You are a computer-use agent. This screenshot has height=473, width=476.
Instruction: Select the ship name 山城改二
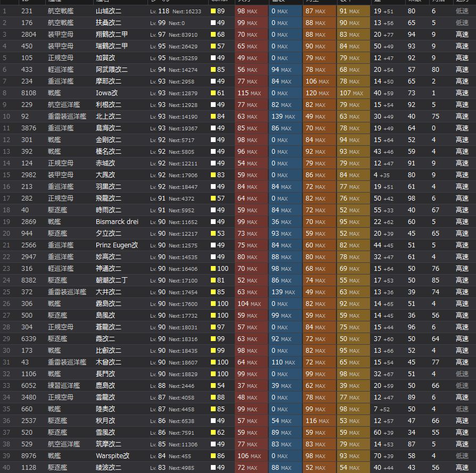(109, 11)
